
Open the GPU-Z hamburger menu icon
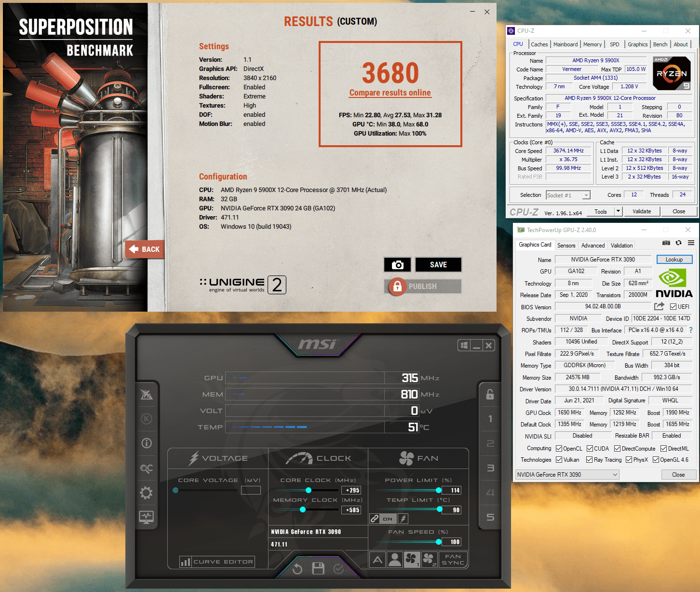[691, 243]
